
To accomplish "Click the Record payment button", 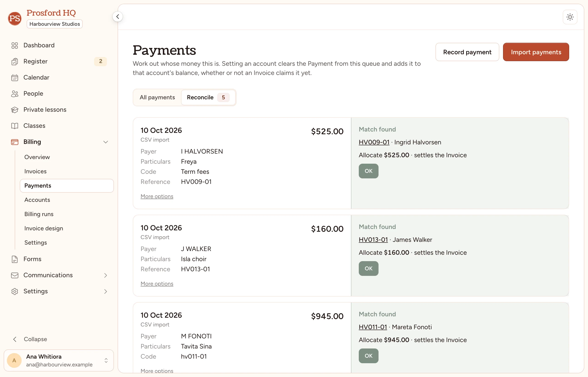I will [467, 52].
